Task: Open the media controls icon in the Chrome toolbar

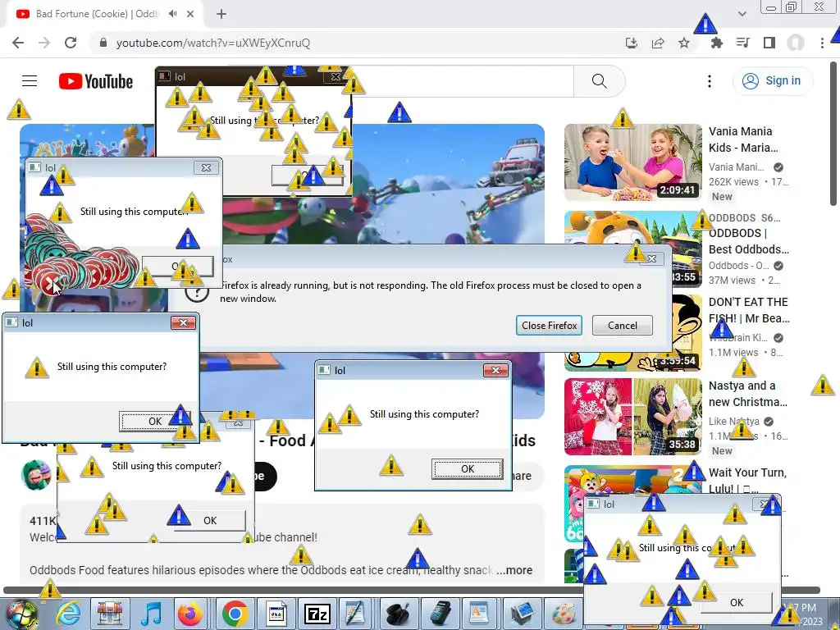Action: point(742,43)
